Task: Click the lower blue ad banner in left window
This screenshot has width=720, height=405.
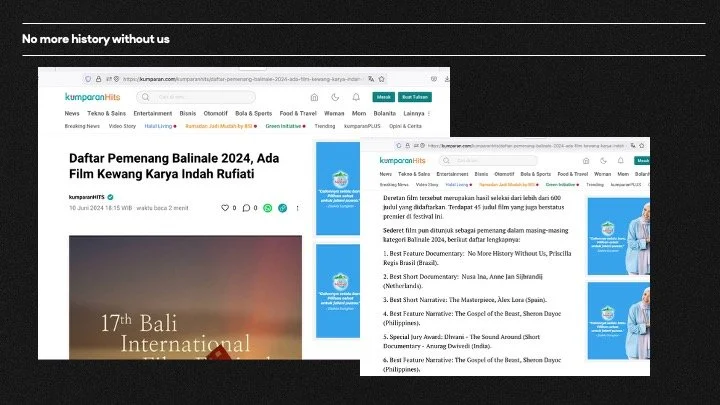Action: tap(338, 291)
